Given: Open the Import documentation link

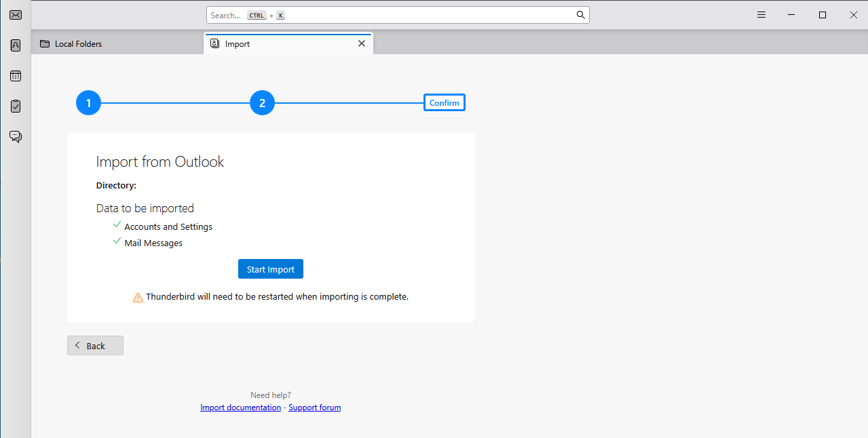Looking at the screenshot, I should (240, 407).
